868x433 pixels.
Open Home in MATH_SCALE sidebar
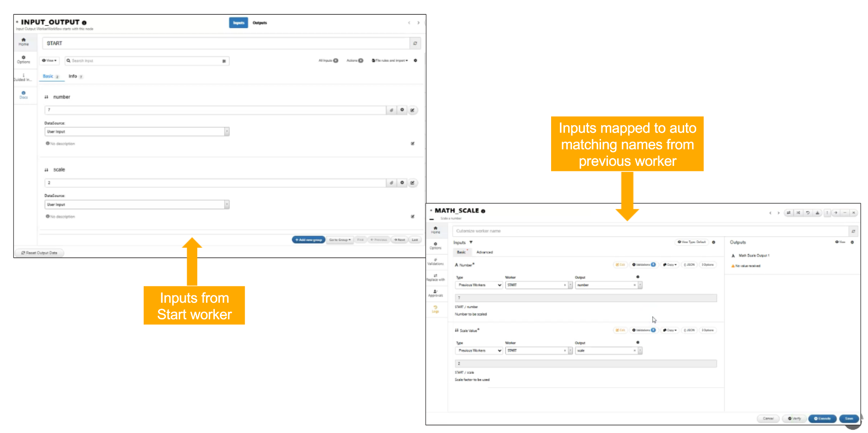[436, 230]
